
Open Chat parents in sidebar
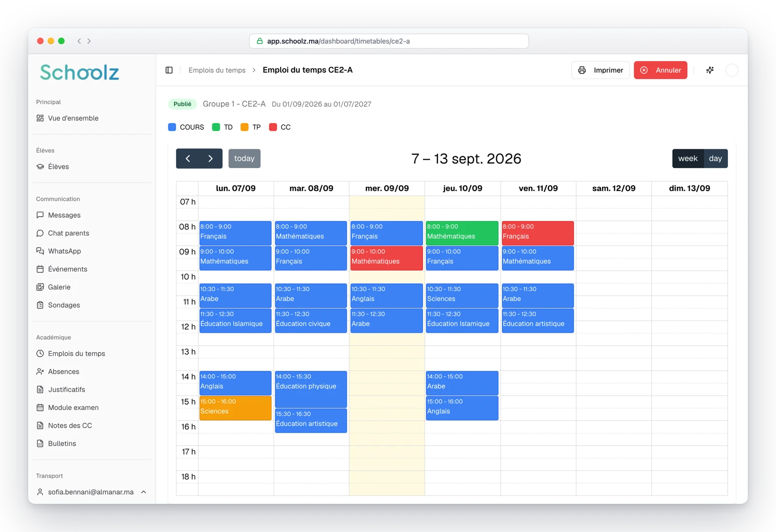(68, 233)
